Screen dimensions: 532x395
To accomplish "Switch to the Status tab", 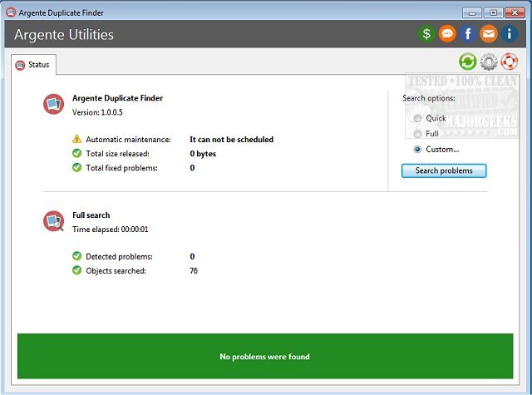I will tap(33, 64).
